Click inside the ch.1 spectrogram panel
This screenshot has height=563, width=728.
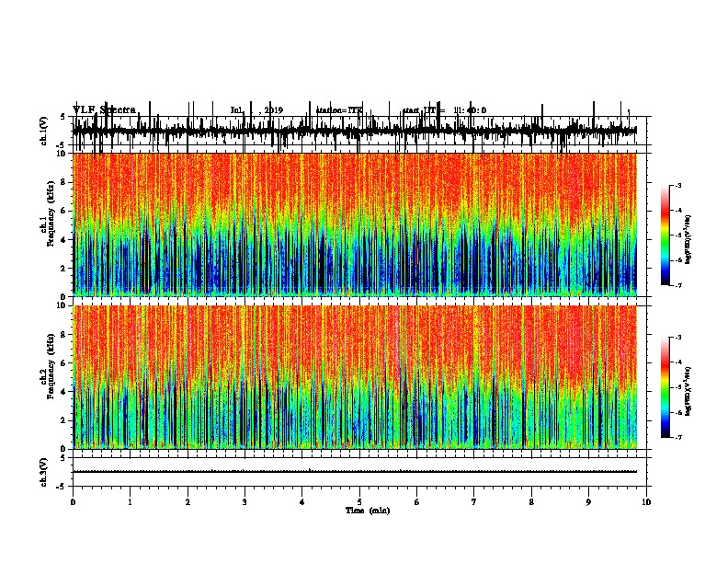tap(354, 224)
